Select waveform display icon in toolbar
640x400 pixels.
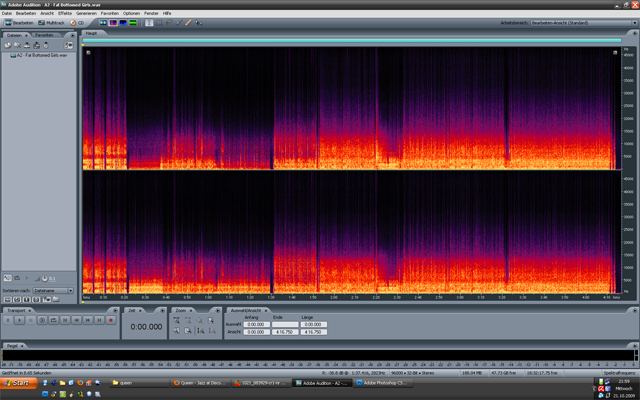pos(103,23)
